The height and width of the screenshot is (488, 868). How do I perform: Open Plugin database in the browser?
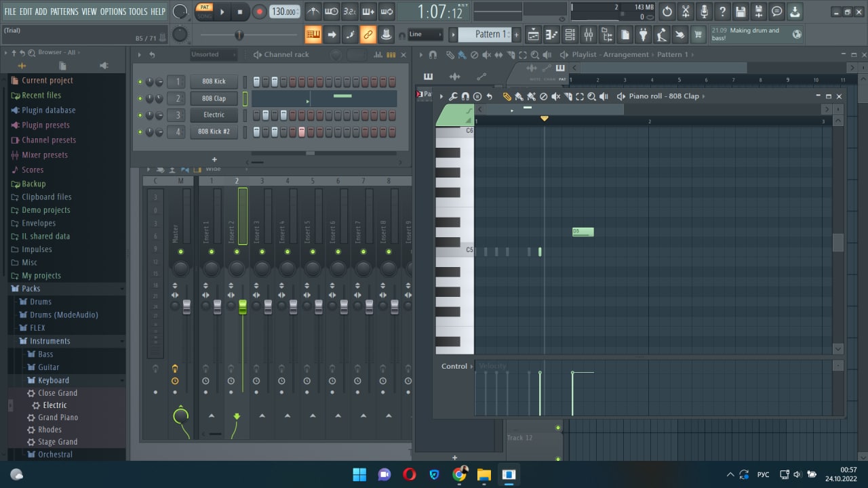48,110
